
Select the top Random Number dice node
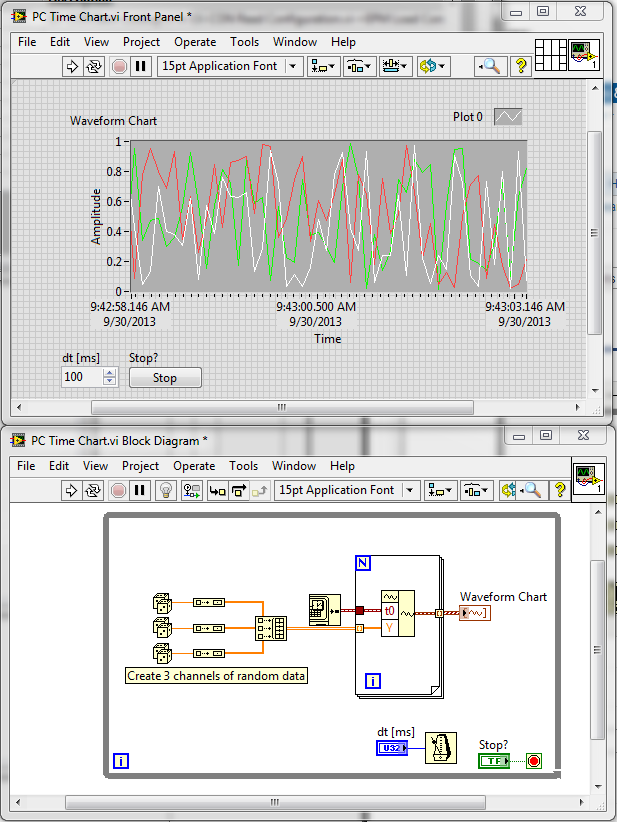tap(162, 603)
